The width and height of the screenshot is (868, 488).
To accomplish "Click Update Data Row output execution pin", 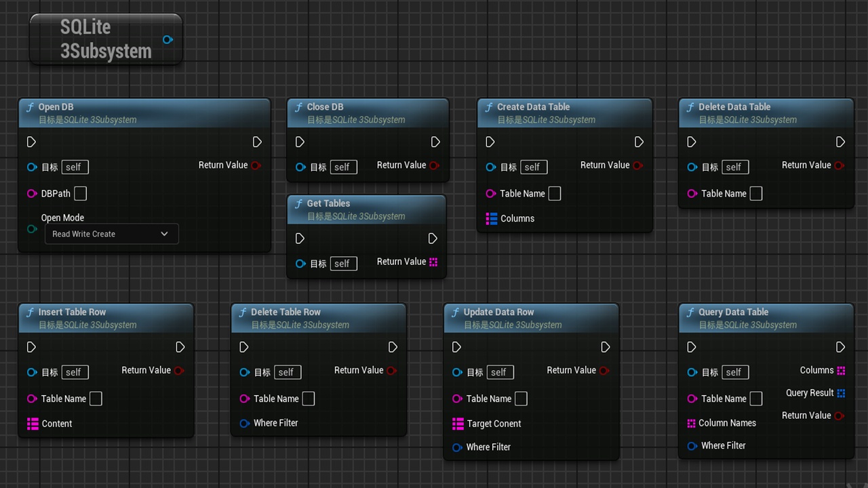I will [606, 347].
